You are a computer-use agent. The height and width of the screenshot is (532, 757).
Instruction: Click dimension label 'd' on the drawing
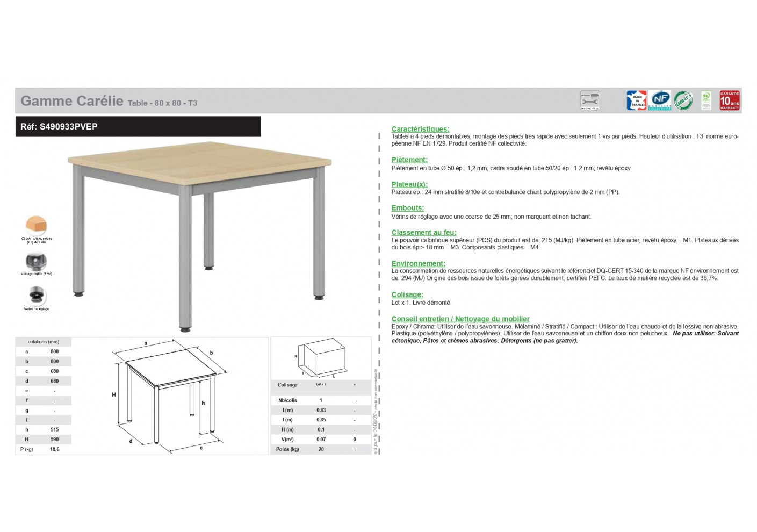[x=131, y=441]
